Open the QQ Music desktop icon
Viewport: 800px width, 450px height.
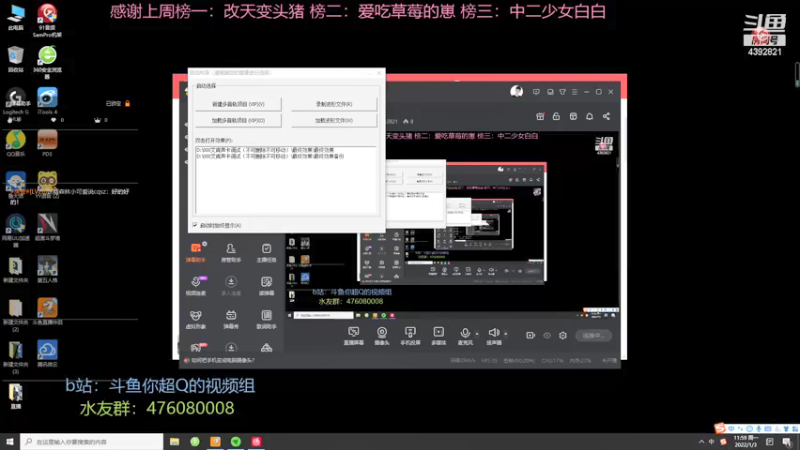pos(16,143)
